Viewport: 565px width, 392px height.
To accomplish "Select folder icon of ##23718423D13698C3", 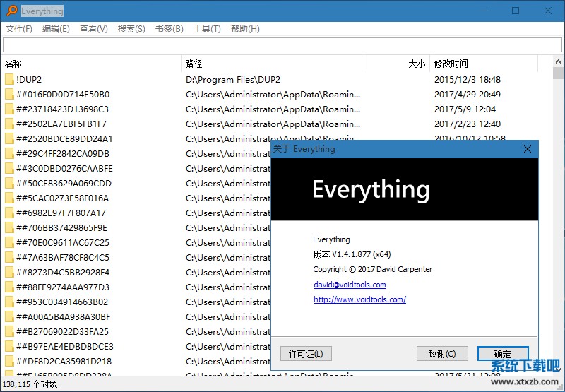I will coord(9,109).
